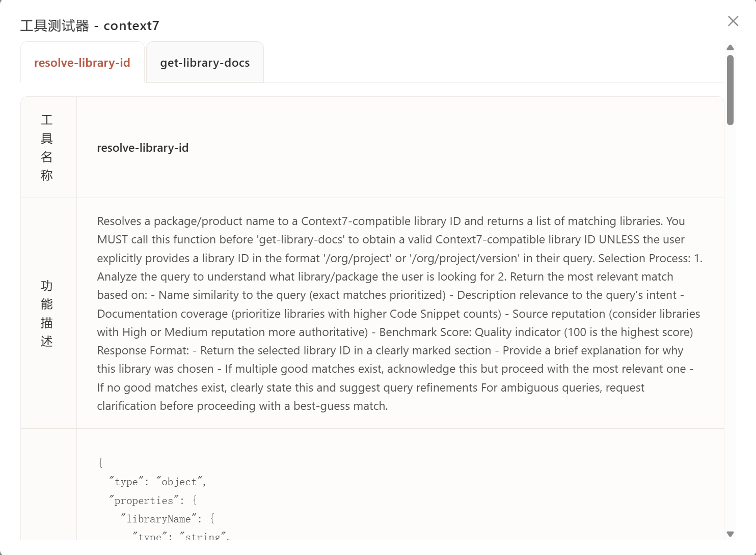Close the 工具测试器 dialog
The image size is (756, 555).
(x=733, y=21)
